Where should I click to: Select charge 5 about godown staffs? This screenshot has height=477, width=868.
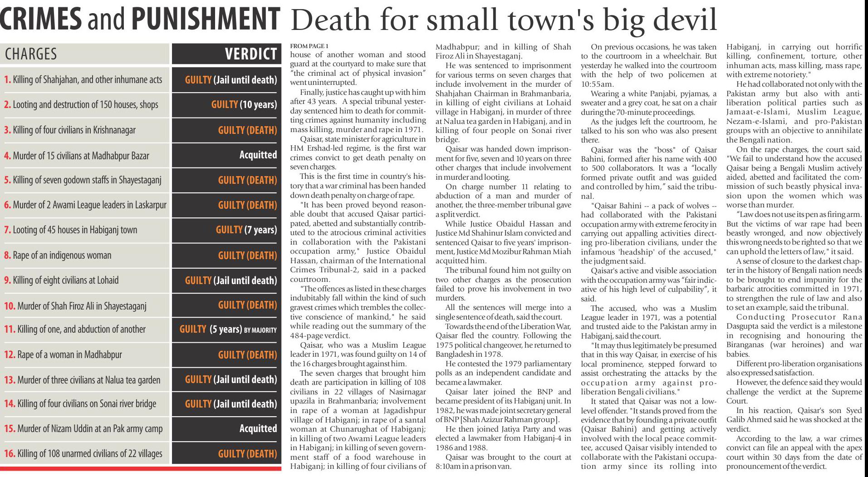click(x=83, y=180)
